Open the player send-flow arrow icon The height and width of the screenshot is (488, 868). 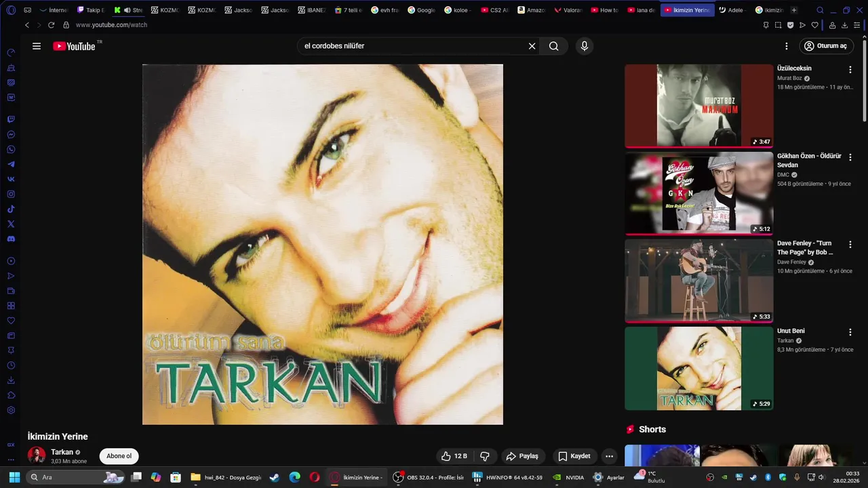point(802,25)
